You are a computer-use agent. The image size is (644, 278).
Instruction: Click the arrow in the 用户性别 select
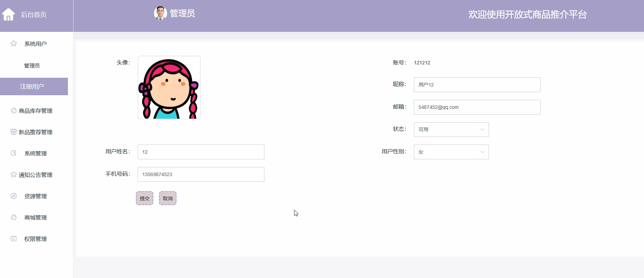(x=482, y=152)
